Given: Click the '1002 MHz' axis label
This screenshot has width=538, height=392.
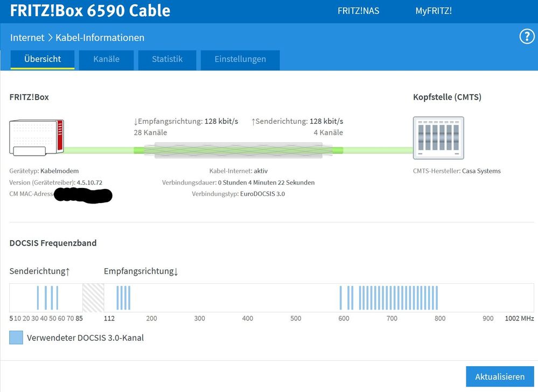Looking at the screenshot, I should tap(519, 318).
